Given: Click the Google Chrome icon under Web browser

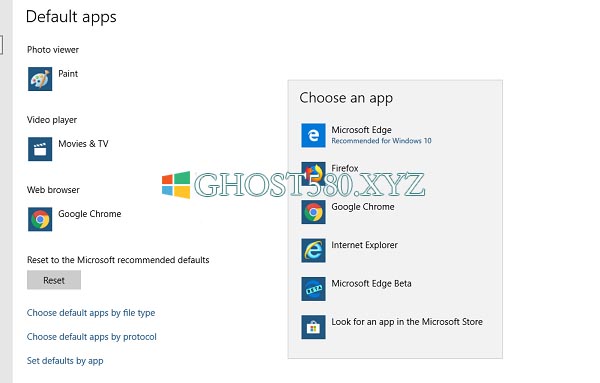Looking at the screenshot, I should 40,219.
